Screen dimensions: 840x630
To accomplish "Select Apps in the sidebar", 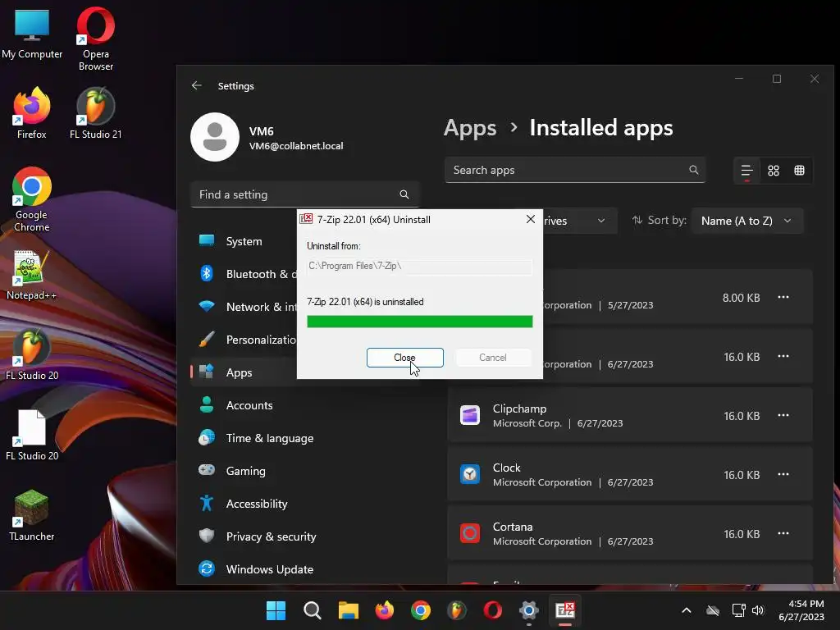I will [x=244, y=372].
